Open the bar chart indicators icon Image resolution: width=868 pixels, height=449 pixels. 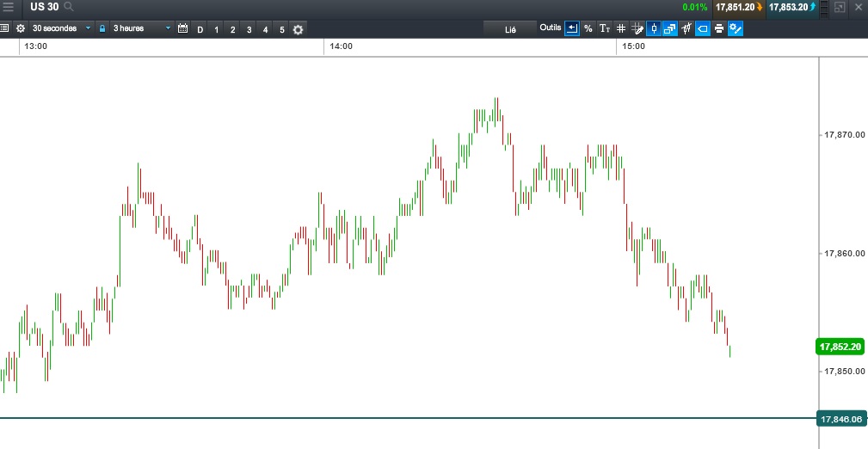coord(686,28)
